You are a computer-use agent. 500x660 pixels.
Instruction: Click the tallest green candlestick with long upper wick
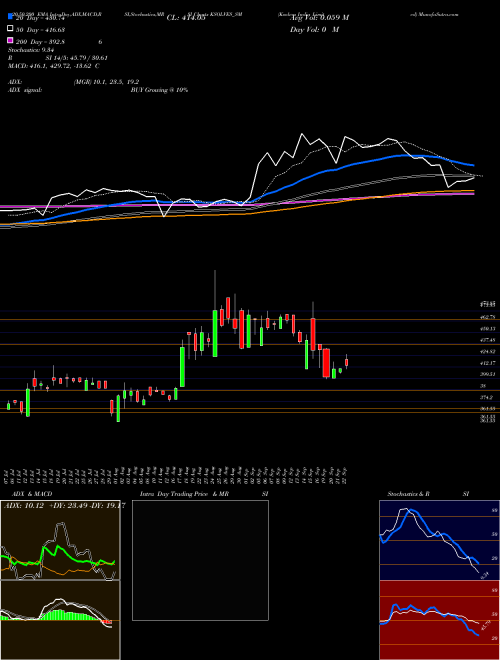tap(215, 333)
